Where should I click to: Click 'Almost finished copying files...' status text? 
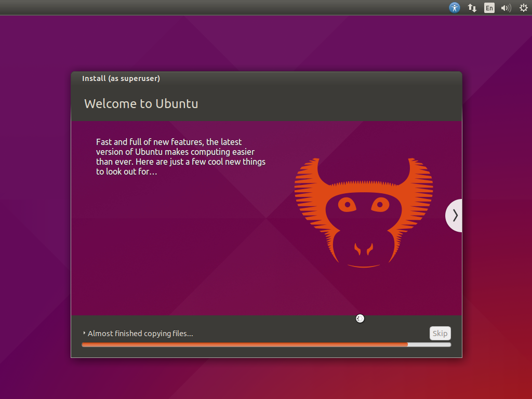140,334
